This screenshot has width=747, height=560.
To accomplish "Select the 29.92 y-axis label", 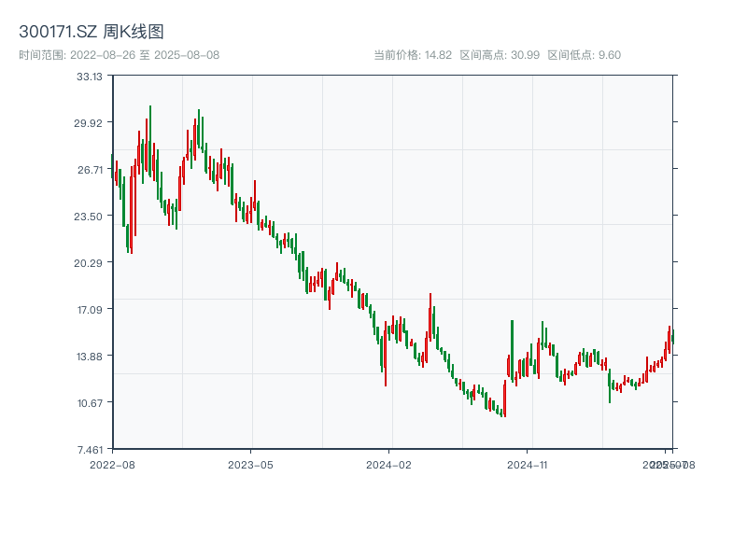I will click(88, 123).
